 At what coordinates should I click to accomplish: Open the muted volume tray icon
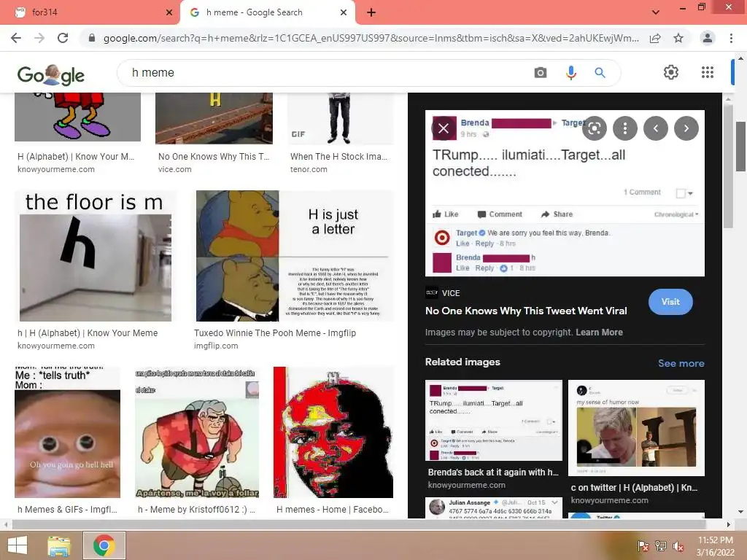[678, 546]
